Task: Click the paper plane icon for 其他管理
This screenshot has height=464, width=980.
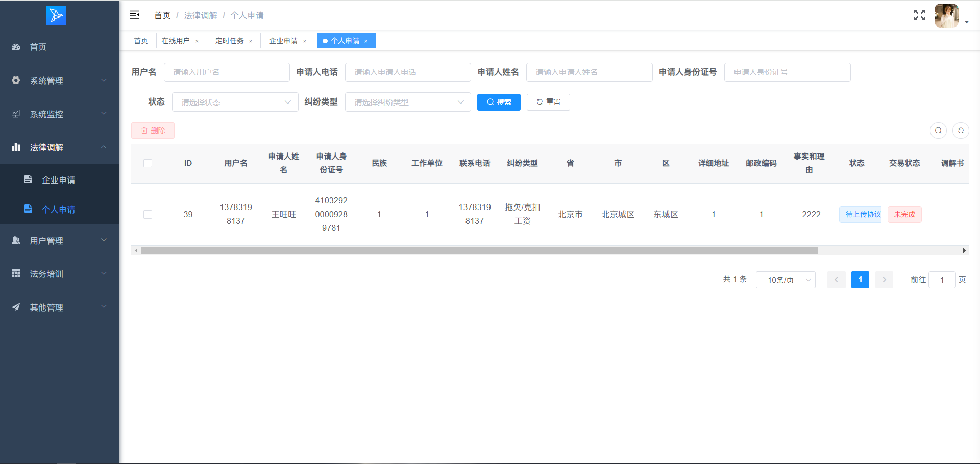Action: [16, 307]
